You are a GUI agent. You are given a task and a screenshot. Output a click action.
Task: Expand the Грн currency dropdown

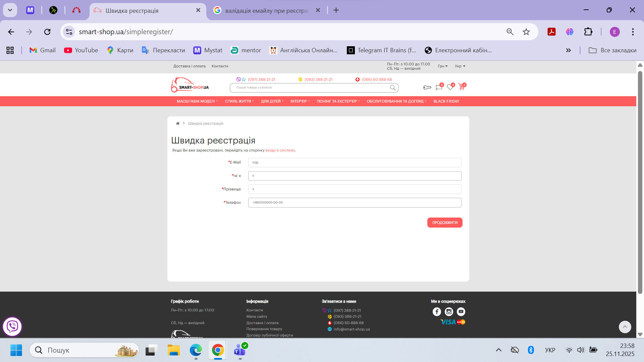[442, 66]
